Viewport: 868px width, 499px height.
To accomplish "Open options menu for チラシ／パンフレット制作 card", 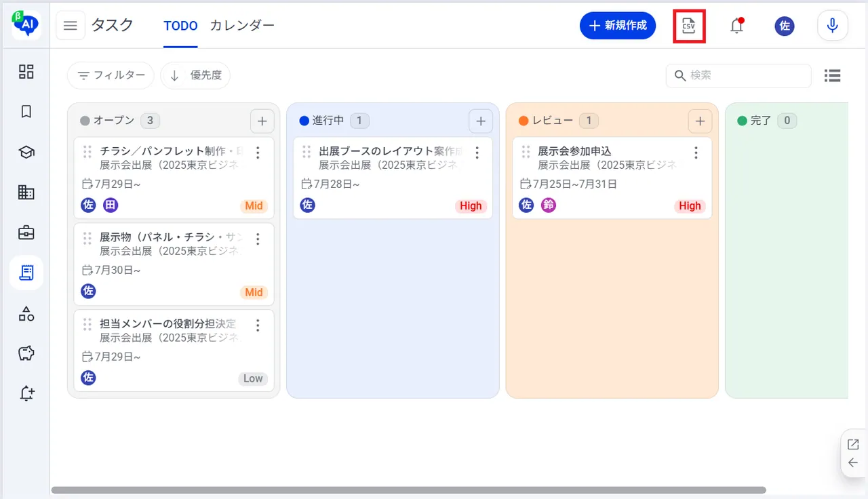I will [258, 153].
